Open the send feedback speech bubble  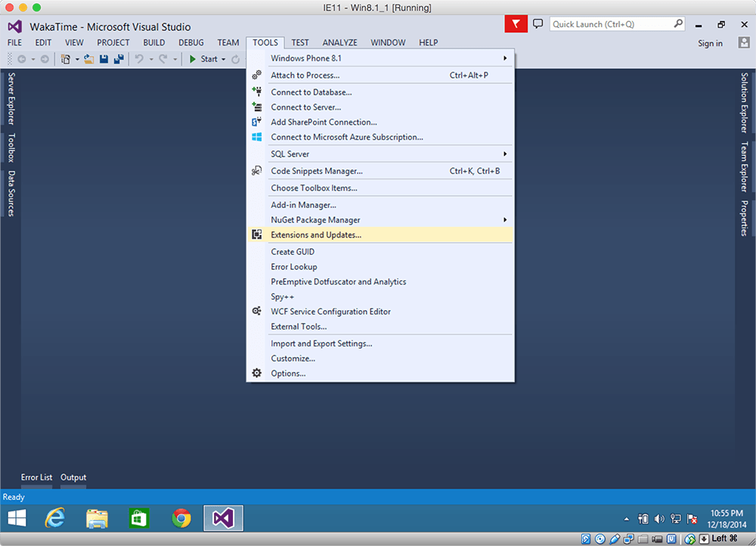(538, 24)
